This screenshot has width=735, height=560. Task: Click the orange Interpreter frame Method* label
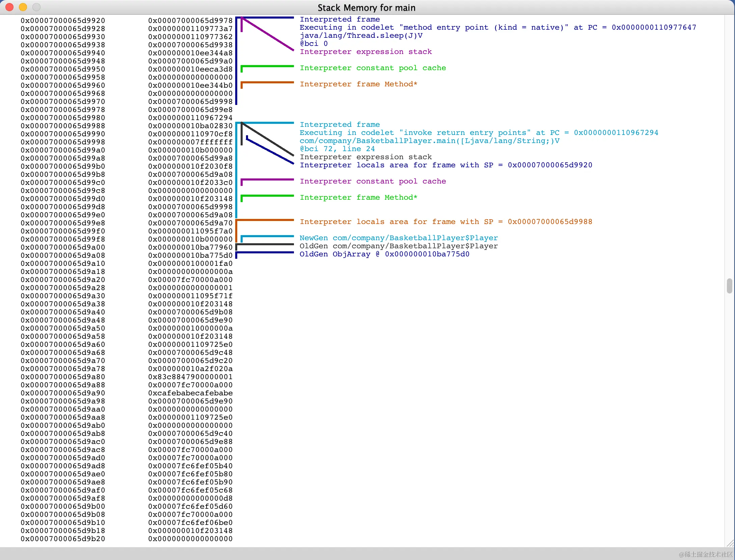358,84
